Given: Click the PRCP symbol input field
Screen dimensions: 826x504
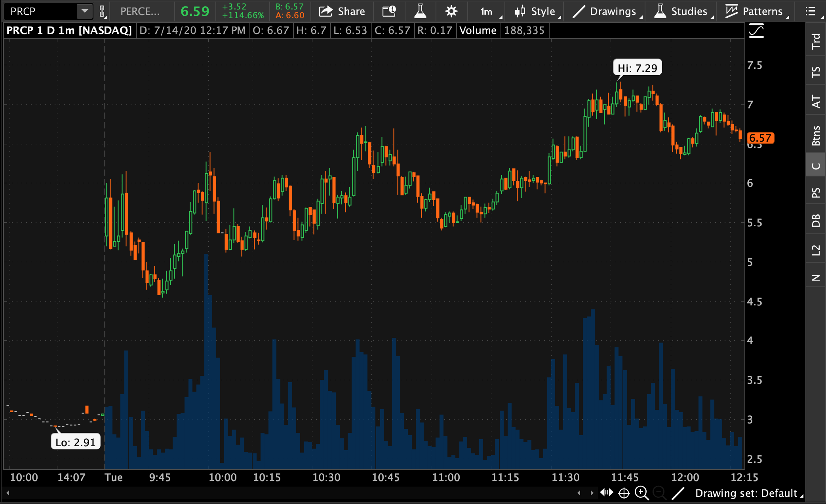Looking at the screenshot, I should 41,11.
